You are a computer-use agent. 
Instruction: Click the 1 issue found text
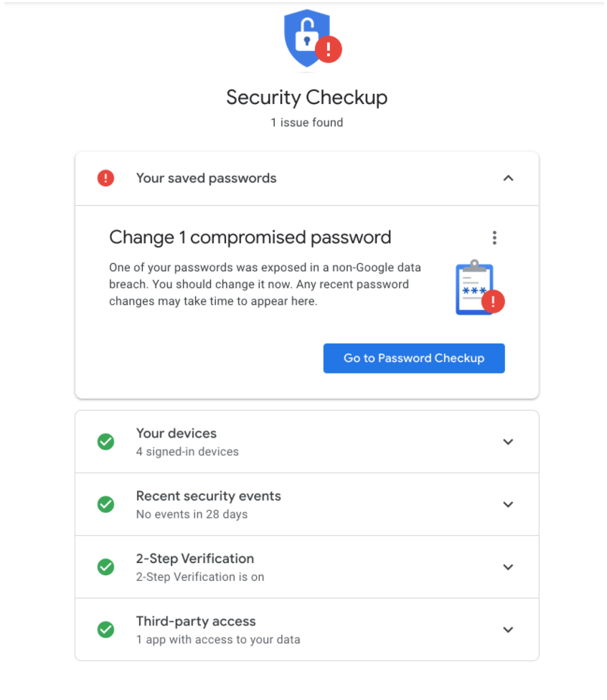(x=307, y=122)
